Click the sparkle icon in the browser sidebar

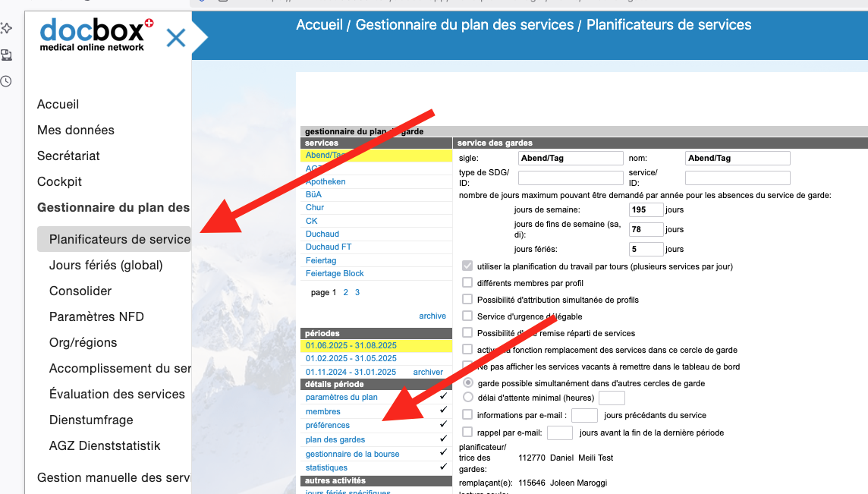click(x=7, y=28)
